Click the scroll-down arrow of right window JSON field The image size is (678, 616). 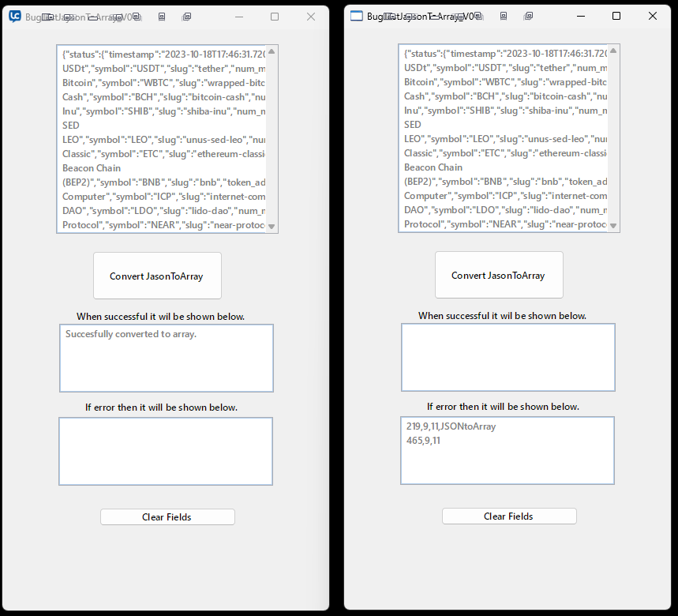coord(613,225)
